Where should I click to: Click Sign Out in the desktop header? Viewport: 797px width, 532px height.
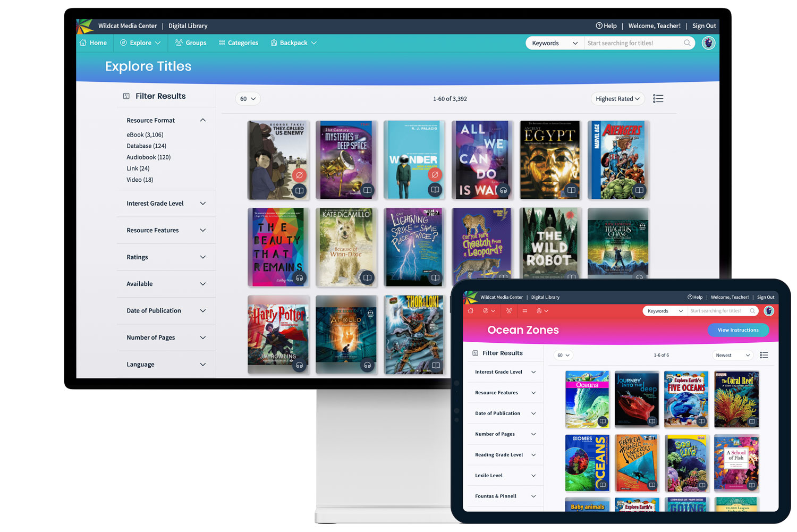(x=704, y=26)
